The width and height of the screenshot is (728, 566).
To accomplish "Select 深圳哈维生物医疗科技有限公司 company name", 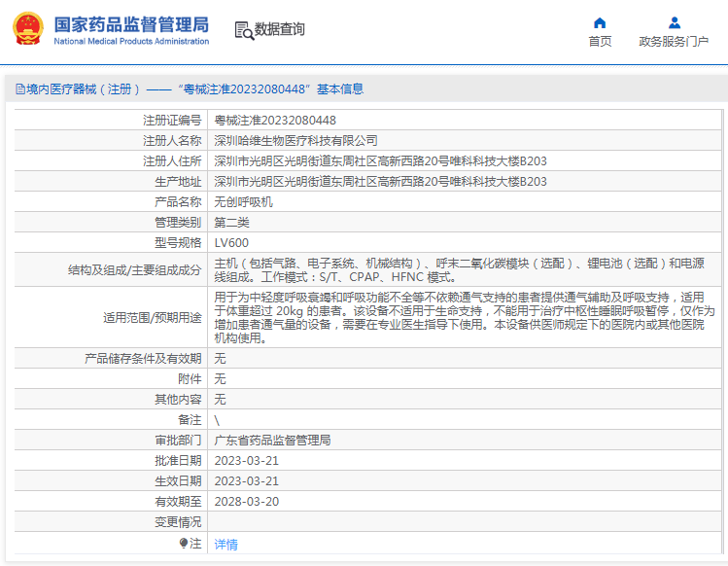I will [x=295, y=141].
